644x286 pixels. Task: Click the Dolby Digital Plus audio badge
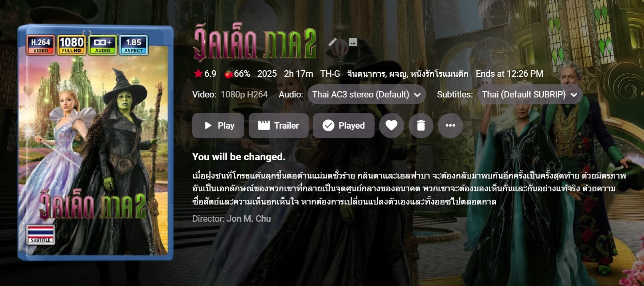click(x=102, y=45)
